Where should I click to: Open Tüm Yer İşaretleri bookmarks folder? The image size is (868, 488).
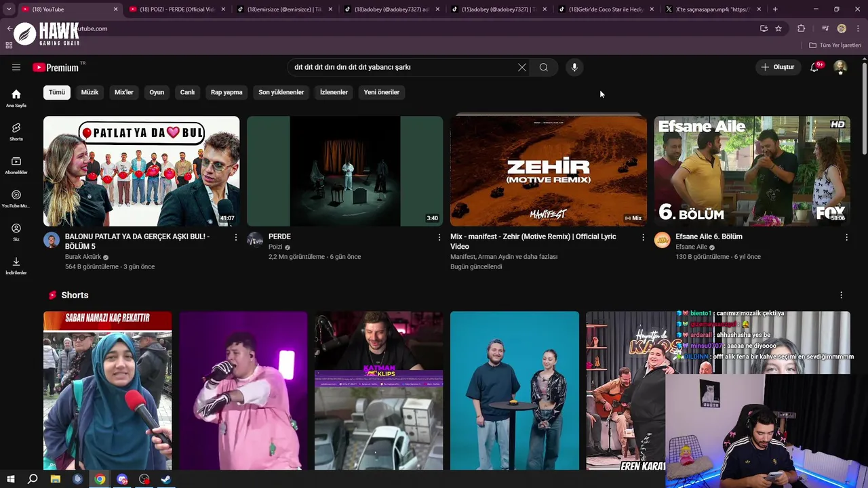tap(835, 45)
